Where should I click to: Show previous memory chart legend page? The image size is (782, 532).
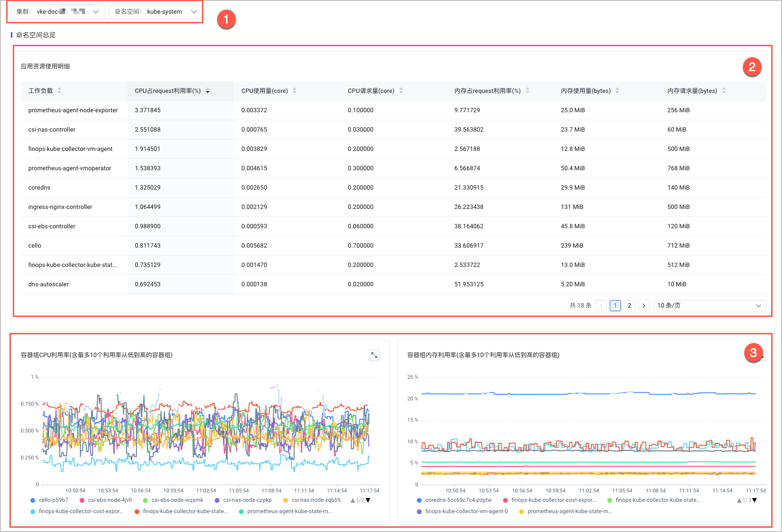click(x=739, y=500)
